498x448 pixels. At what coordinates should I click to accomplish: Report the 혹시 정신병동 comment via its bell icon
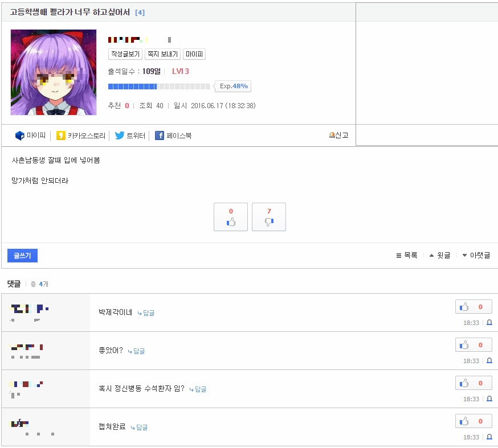click(x=489, y=399)
